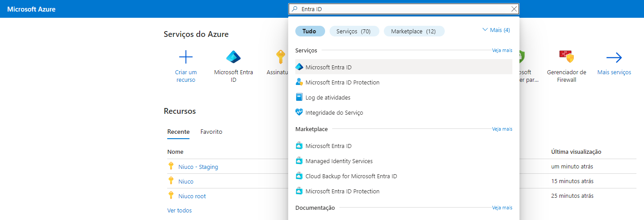Screen dimensions: 644x220
Task: Click the Managed Identity Services bag icon
Action: point(299,161)
